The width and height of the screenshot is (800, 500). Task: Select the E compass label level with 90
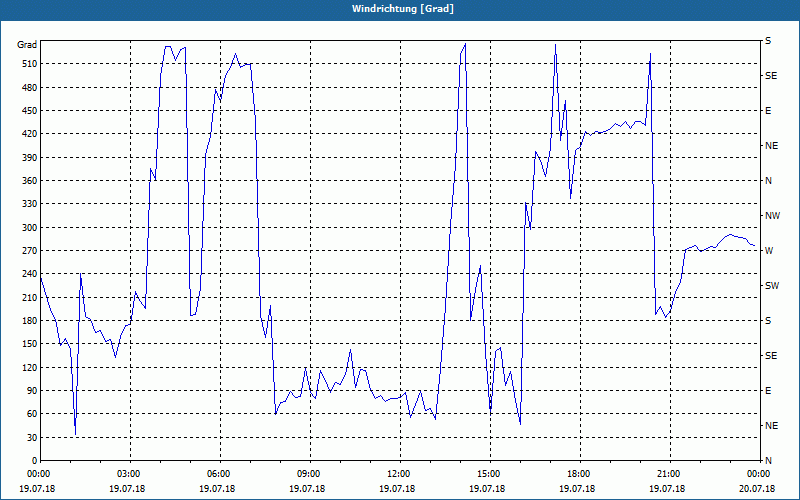(768, 391)
